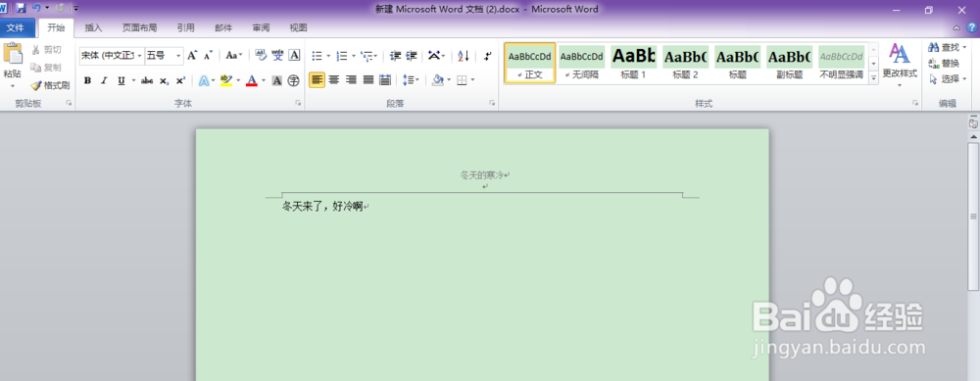980x381 pixels.
Task: Open the Aa change case dropdown
Action: [234, 56]
